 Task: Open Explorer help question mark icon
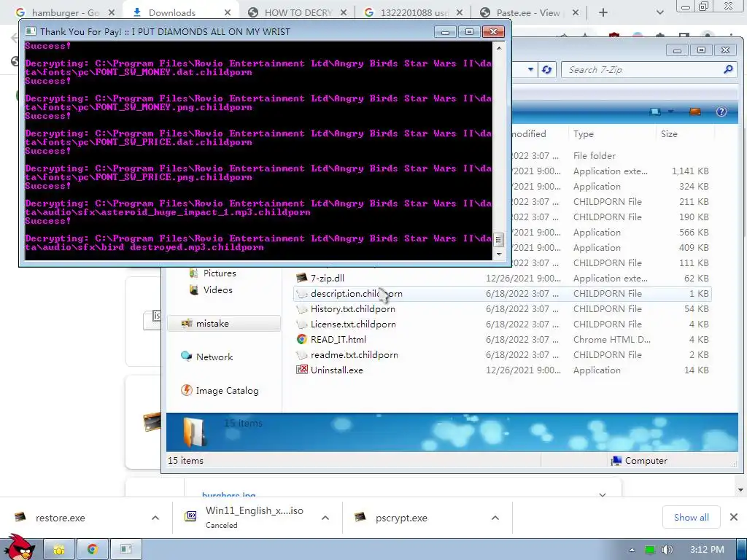coord(721,112)
